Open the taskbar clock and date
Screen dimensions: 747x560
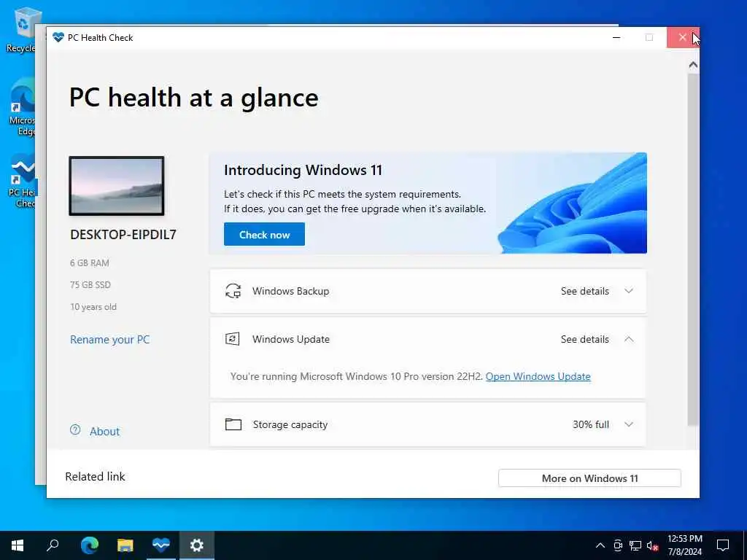[x=684, y=545]
